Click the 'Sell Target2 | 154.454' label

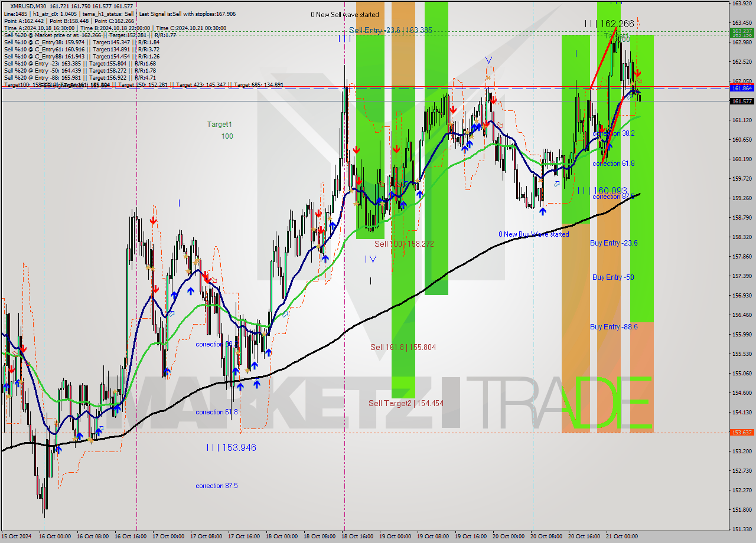pyautogui.click(x=406, y=403)
